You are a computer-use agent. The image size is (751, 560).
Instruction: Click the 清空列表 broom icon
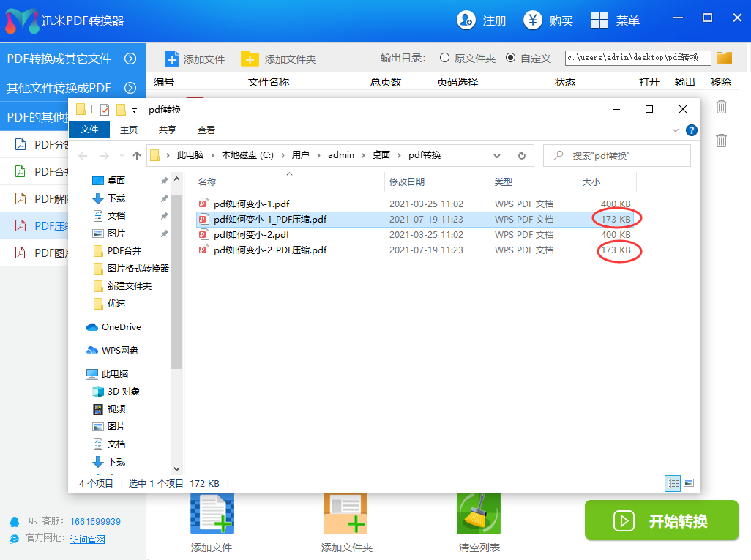coord(478,515)
